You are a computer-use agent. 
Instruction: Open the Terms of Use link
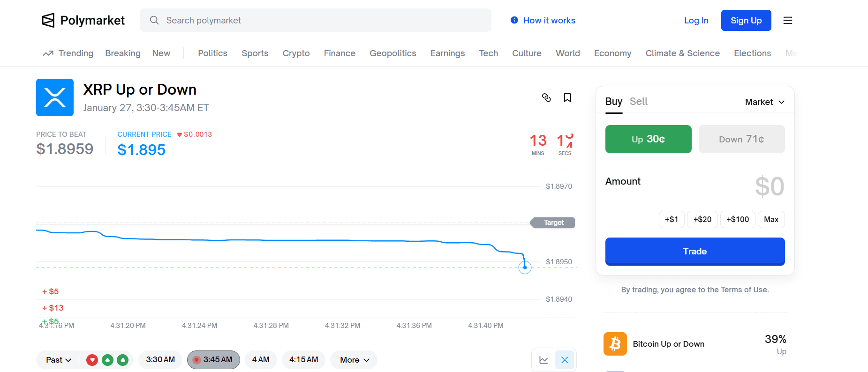point(744,290)
